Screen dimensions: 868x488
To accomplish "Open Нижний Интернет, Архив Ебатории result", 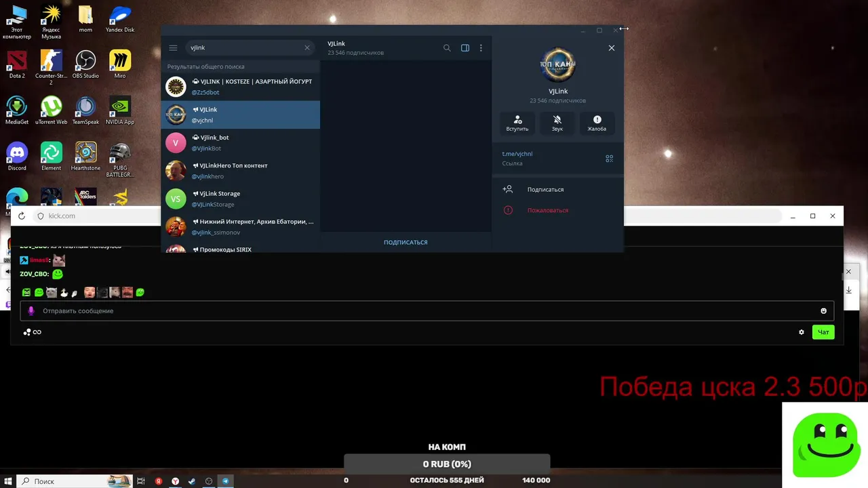I will 241,226.
